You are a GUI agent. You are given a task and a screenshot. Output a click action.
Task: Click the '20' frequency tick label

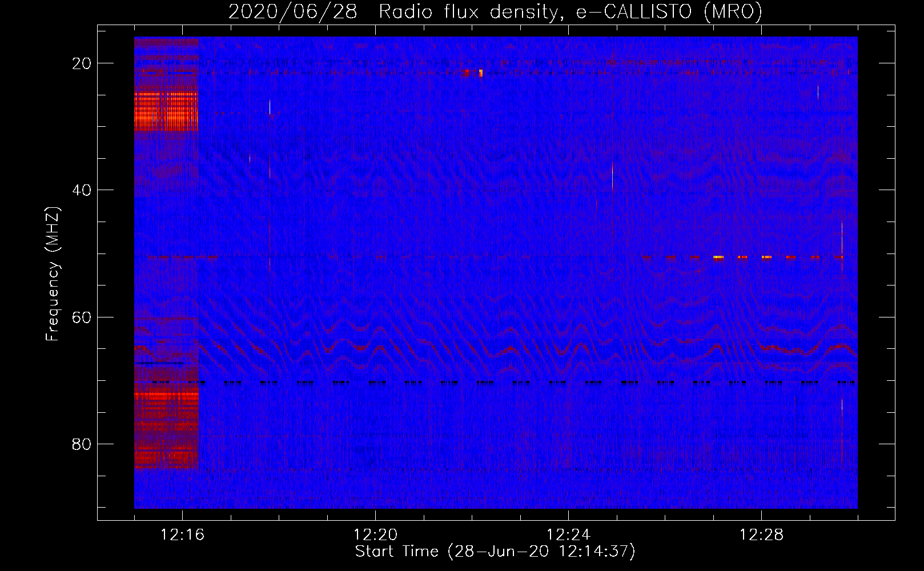tap(82, 63)
